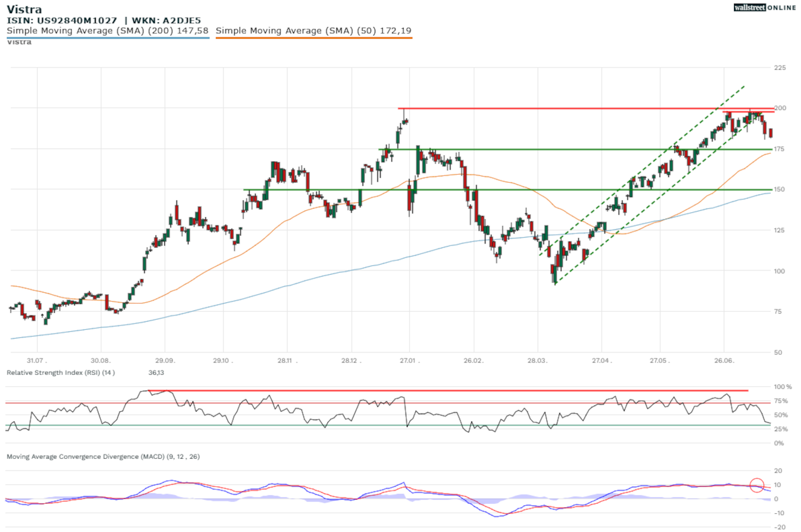Select the WKN: A2DJE5 text
The image size is (801, 532).
166,20
